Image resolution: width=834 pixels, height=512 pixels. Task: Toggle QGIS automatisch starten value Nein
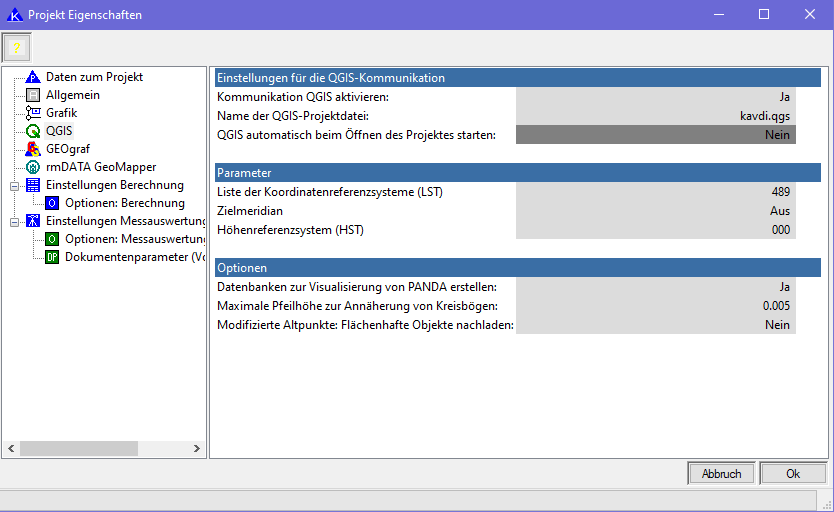click(655, 134)
